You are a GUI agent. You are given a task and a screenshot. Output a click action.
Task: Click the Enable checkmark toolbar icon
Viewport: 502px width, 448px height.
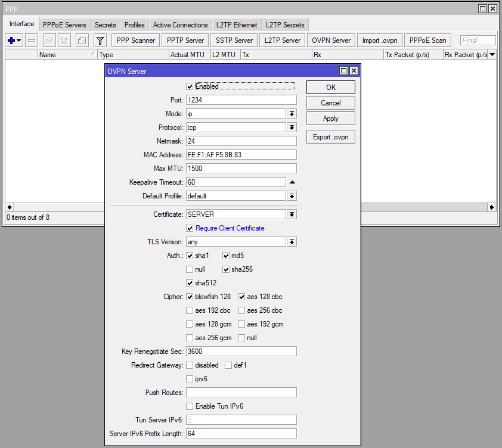coord(49,41)
